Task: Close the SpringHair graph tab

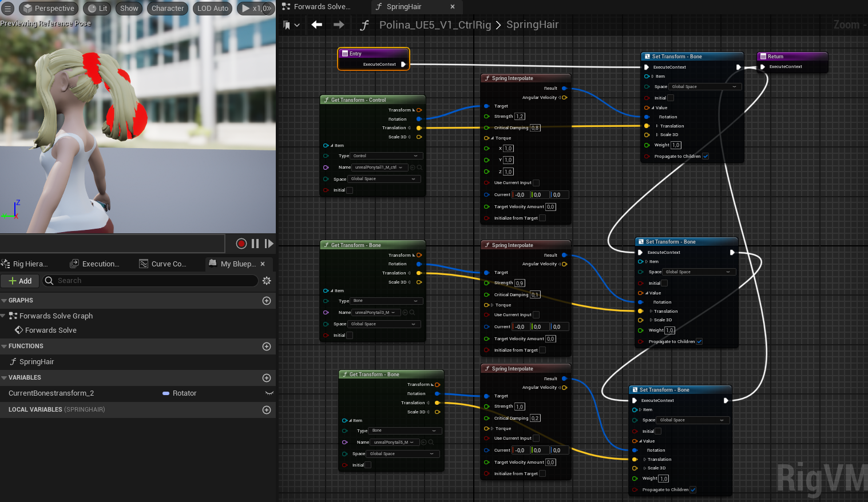Action: click(453, 7)
